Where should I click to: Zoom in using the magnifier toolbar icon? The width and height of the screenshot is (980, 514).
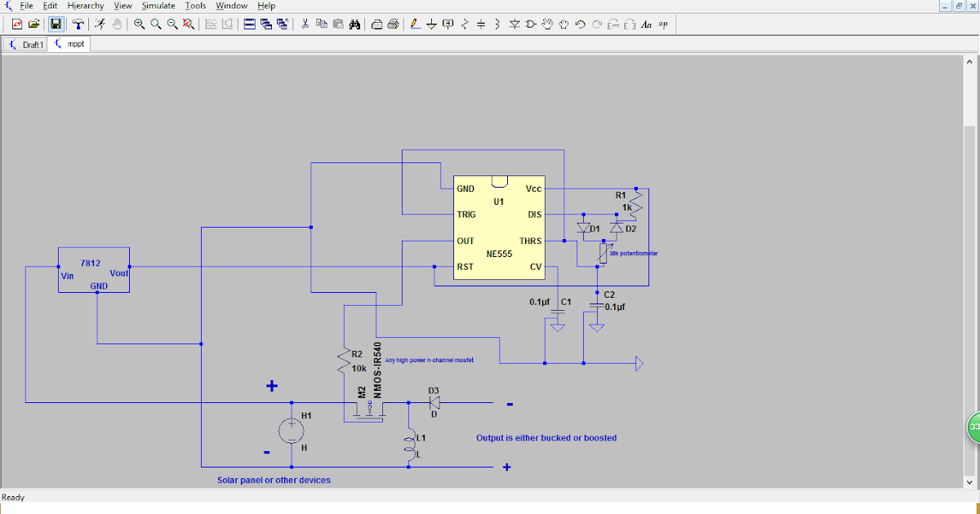[138, 24]
